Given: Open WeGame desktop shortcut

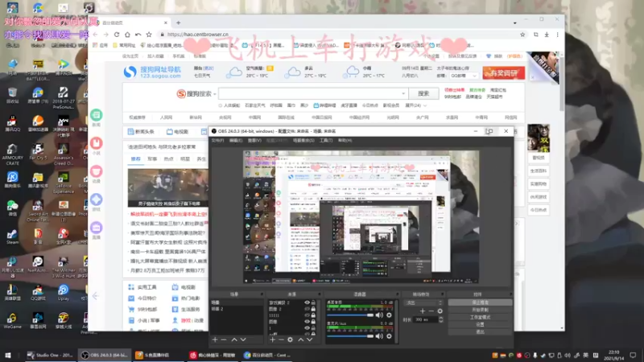Looking at the screenshot, I should point(12,320).
